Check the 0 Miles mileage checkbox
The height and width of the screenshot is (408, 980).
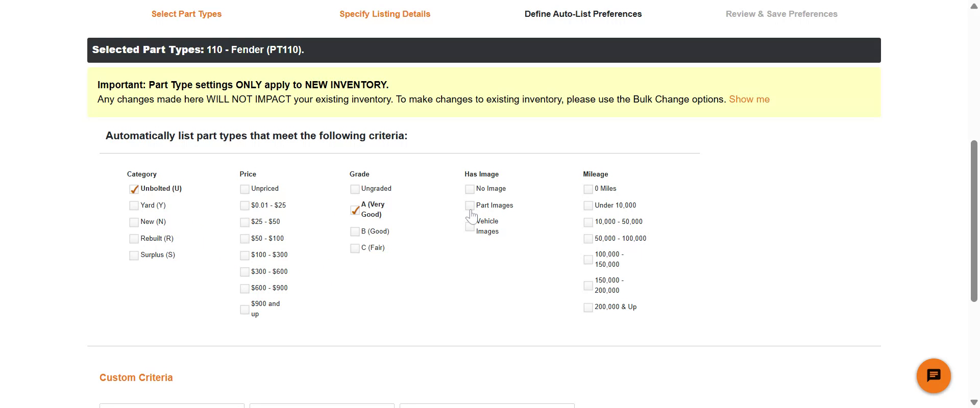[x=588, y=189]
